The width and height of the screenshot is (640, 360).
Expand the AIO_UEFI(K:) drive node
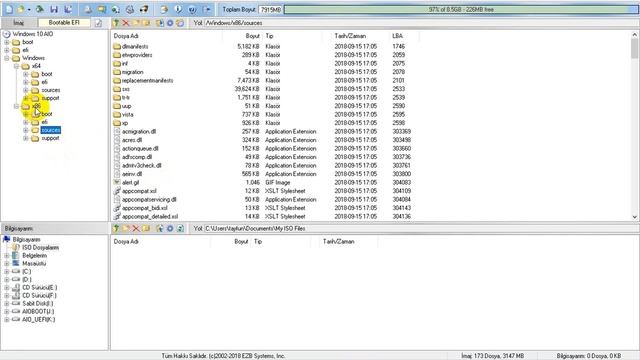7,320
